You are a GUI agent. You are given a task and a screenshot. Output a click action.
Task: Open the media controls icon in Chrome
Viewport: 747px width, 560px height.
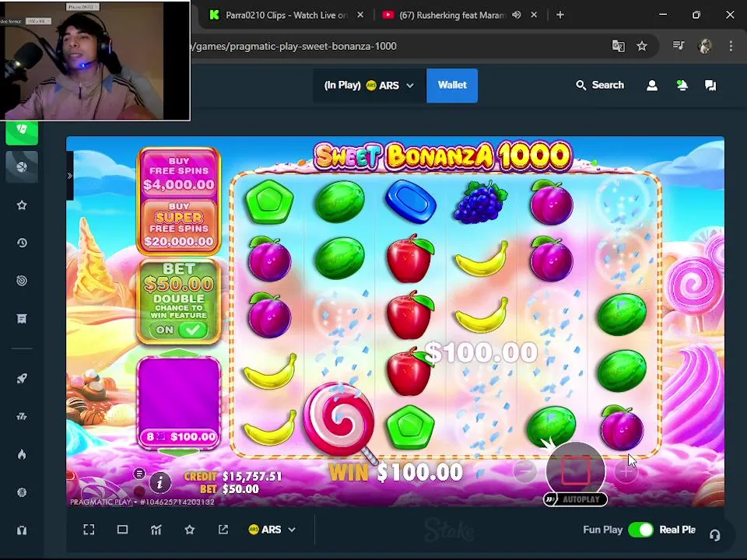pos(679,46)
